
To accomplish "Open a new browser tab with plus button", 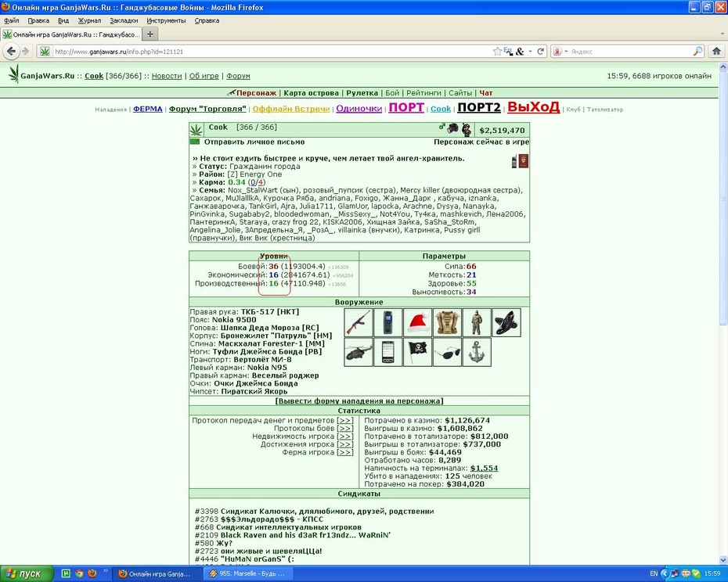I will pos(150,34).
